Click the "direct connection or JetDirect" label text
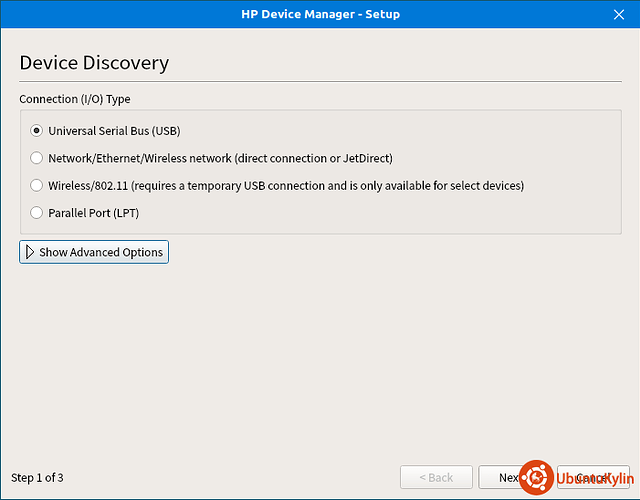Viewport: 640px width, 500px height. [314, 158]
